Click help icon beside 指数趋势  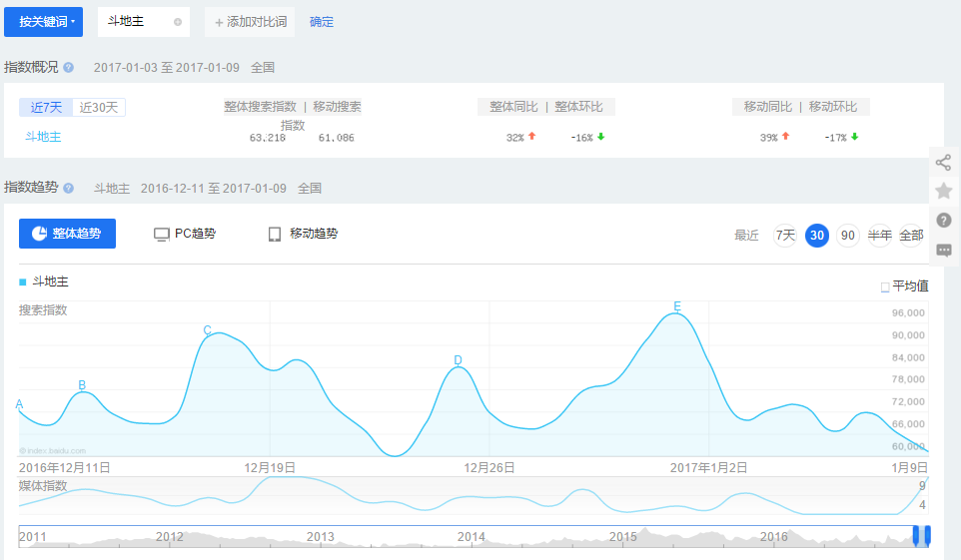point(69,188)
